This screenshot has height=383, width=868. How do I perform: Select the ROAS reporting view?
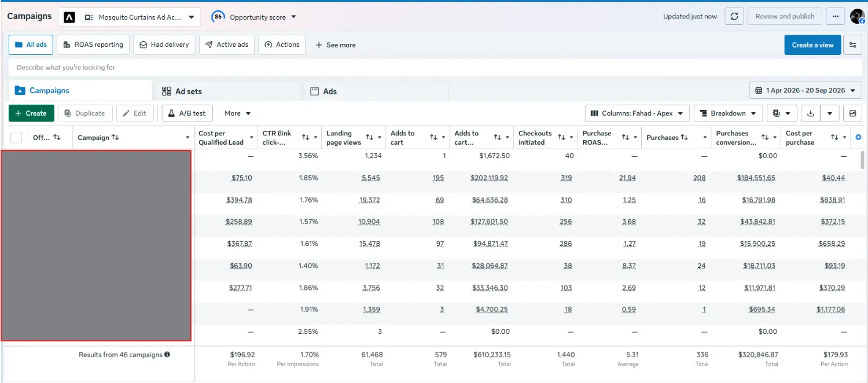[93, 45]
